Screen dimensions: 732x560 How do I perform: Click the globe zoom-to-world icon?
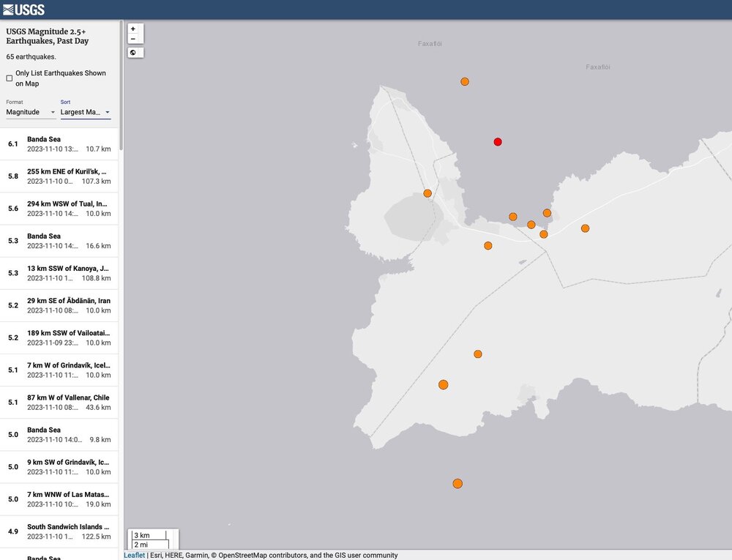coord(133,53)
